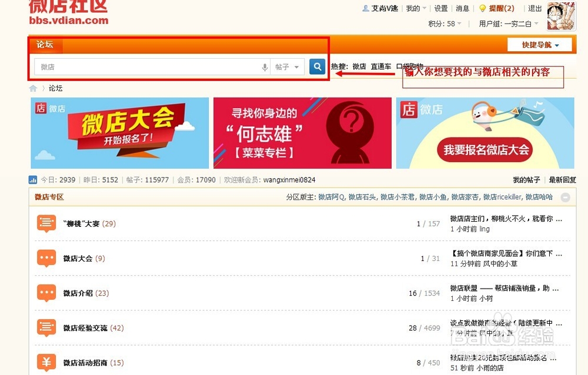The height and width of the screenshot is (375, 588).
Task: Open poster 小树 profile link
Action: (x=486, y=299)
